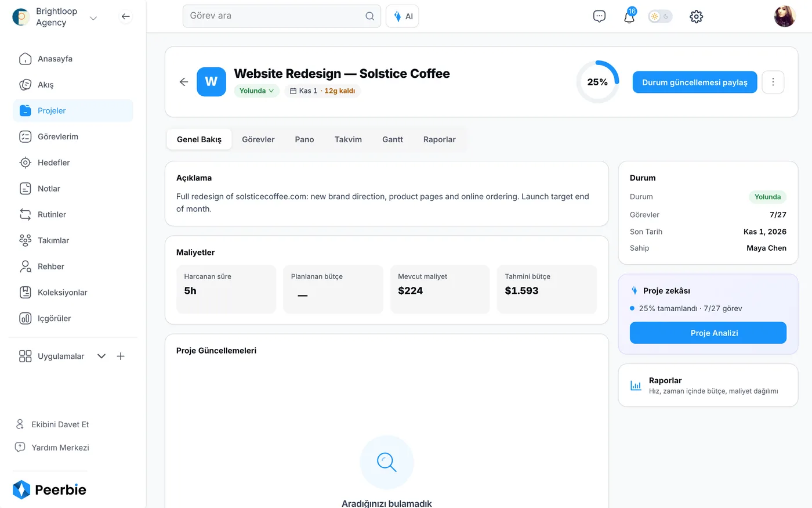Open the Görevlerim tasks icon
Screen dimensions: 812x508
(26, 136)
